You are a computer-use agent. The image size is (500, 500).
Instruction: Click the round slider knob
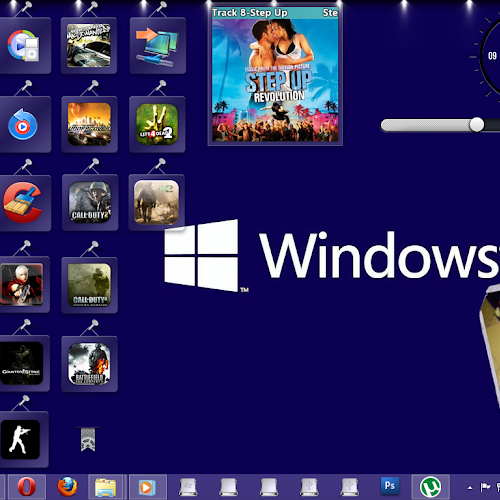coord(477,125)
